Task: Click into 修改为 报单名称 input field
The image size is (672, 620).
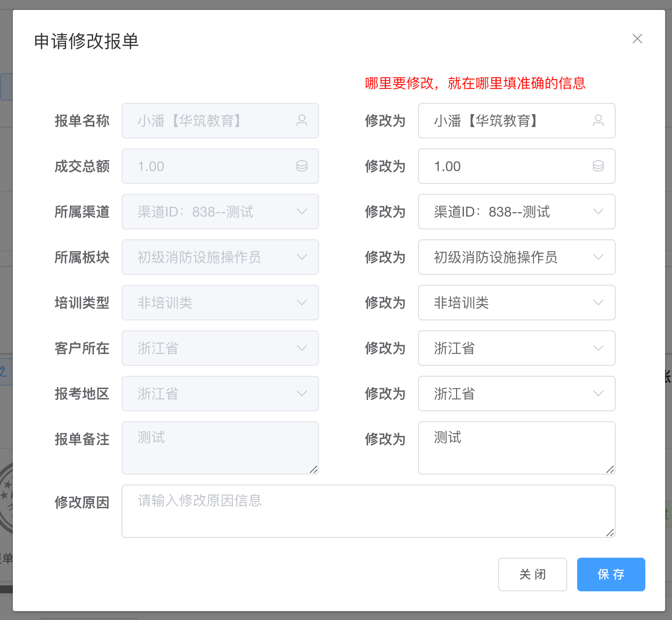Action: (509, 121)
